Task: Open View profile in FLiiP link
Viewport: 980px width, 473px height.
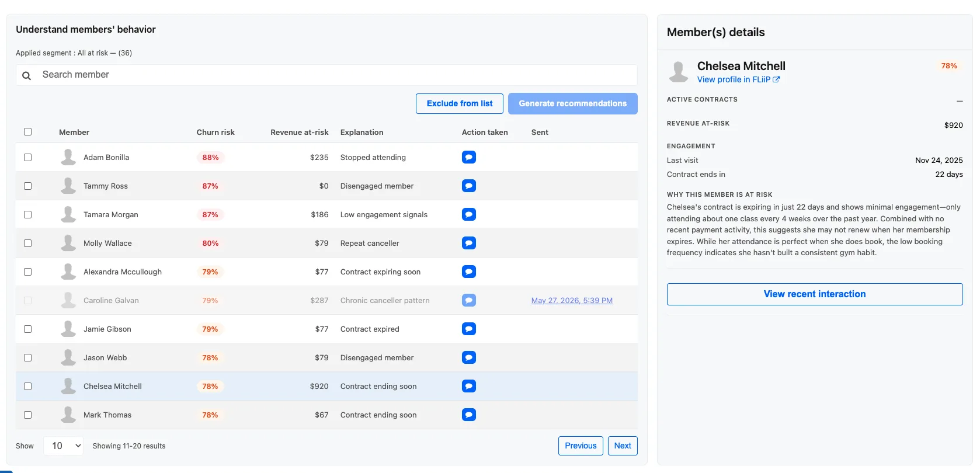Action: coord(738,79)
